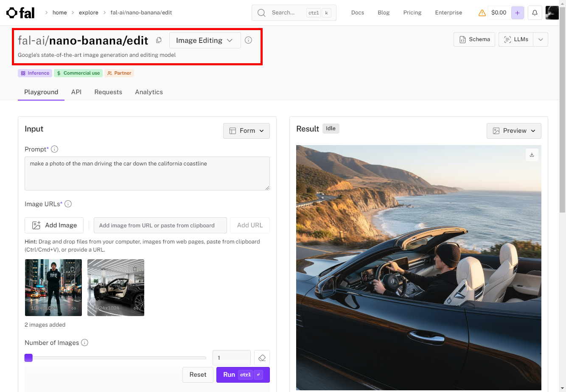Click the Commercial use badge
This screenshot has height=392, width=566.
pyautogui.click(x=78, y=73)
